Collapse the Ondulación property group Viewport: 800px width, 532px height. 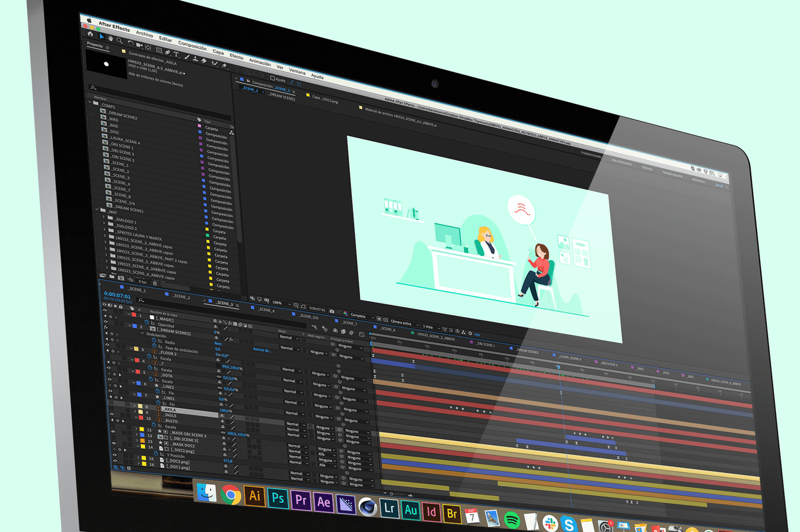[142, 333]
